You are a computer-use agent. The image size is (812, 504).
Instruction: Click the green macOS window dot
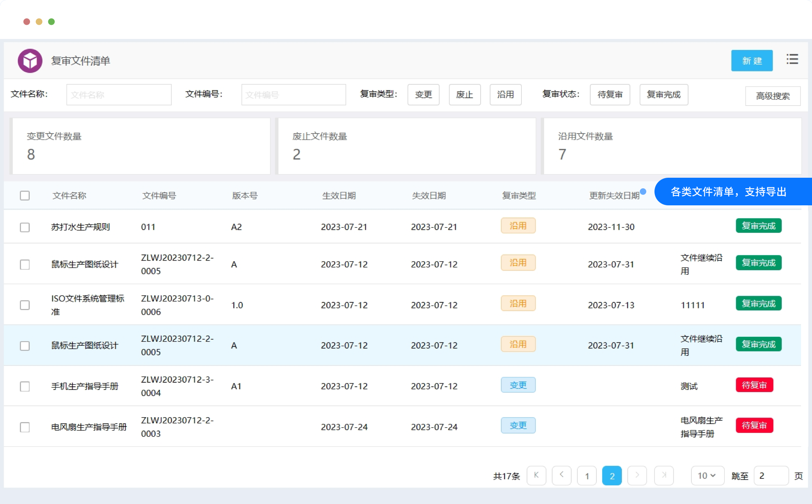click(52, 22)
